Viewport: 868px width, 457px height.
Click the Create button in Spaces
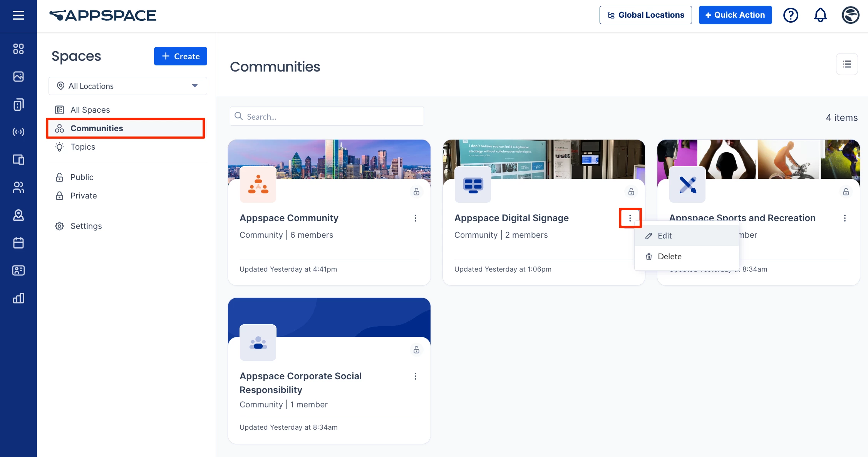180,56
